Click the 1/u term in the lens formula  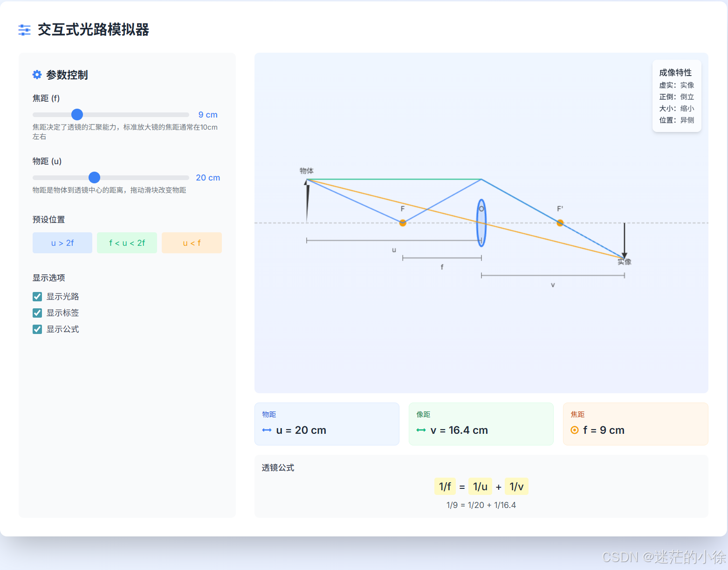point(480,486)
